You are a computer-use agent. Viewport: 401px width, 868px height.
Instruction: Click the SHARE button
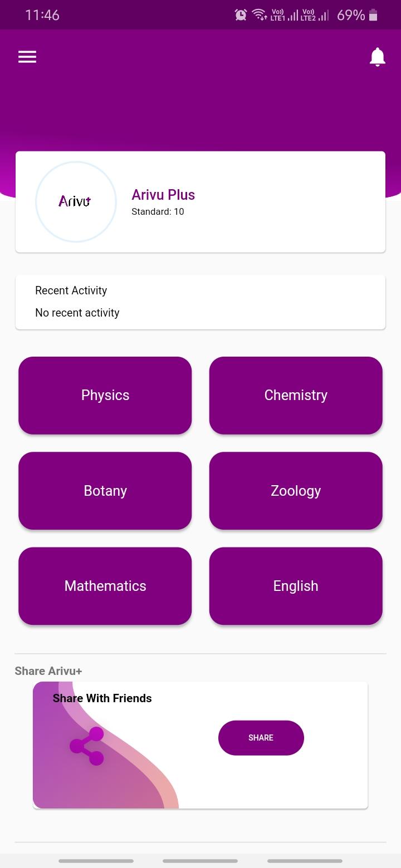(261, 738)
